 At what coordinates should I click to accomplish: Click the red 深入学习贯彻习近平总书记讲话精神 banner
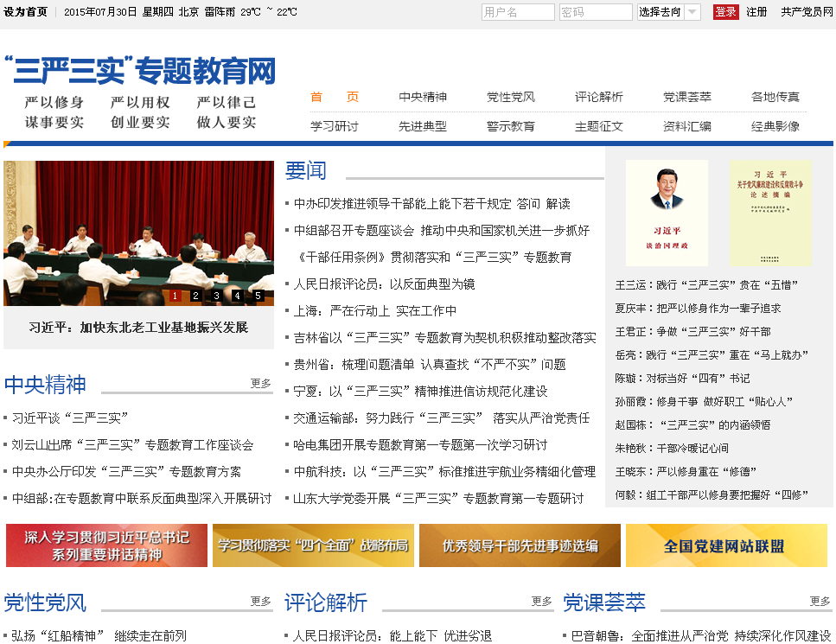[x=106, y=545]
